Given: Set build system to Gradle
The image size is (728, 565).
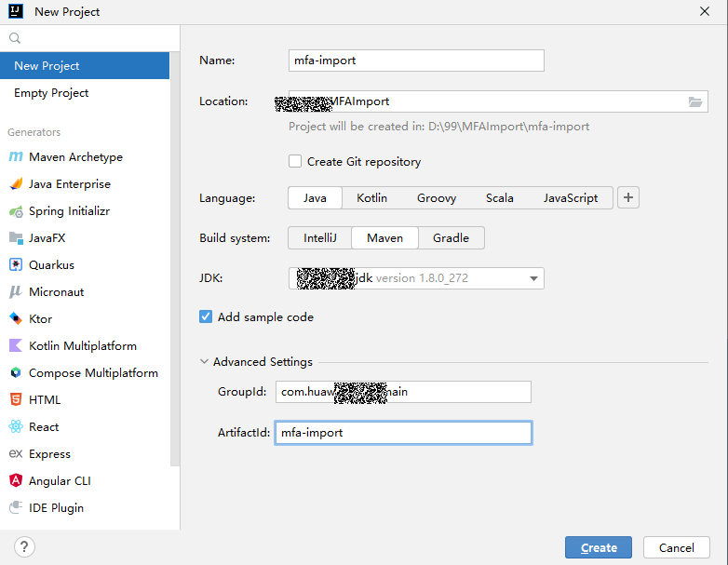Looking at the screenshot, I should pyautogui.click(x=451, y=238).
